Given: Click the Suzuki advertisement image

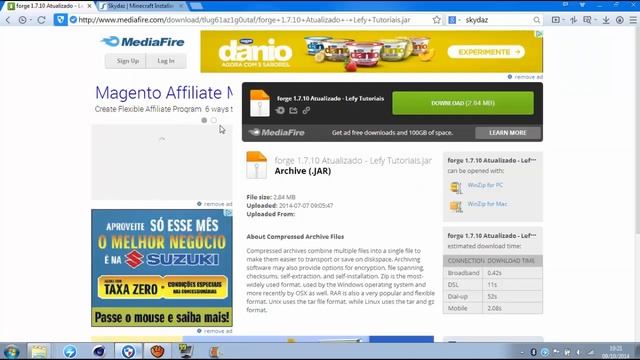Looking at the screenshot, I should tap(162, 268).
